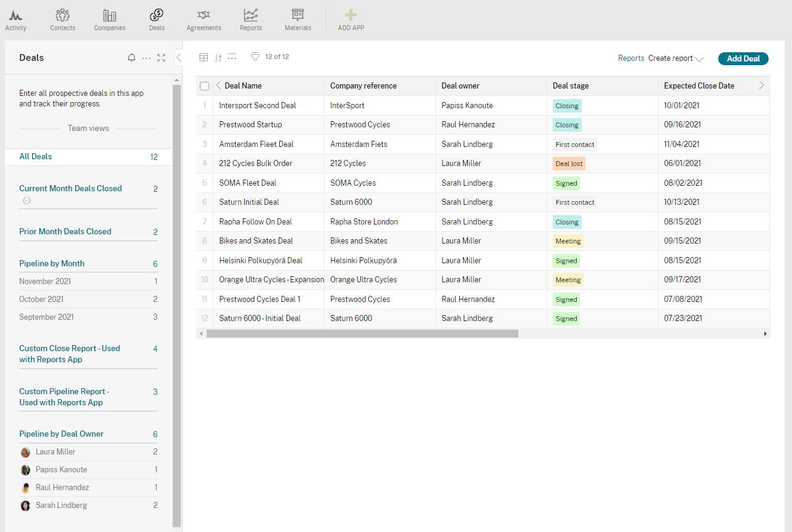The image size is (792, 532).
Task: Open the Reports tab in top bar
Action: coord(250,20)
